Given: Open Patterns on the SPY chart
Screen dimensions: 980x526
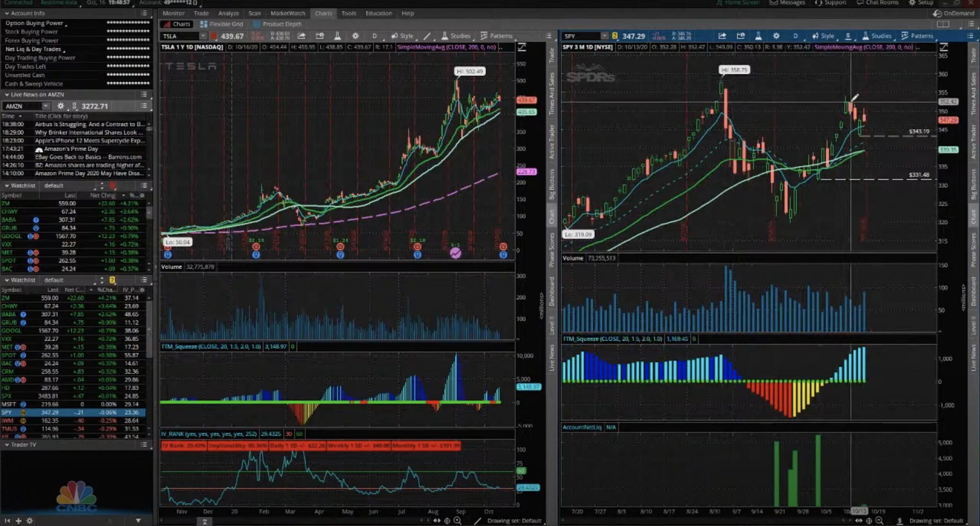Looking at the screenshot, I should (917, 36).
